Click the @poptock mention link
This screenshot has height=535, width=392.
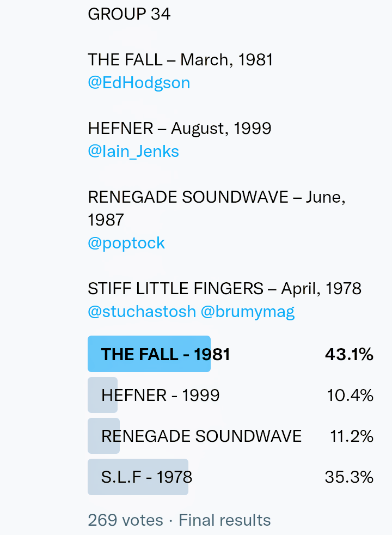coord(126,242)
